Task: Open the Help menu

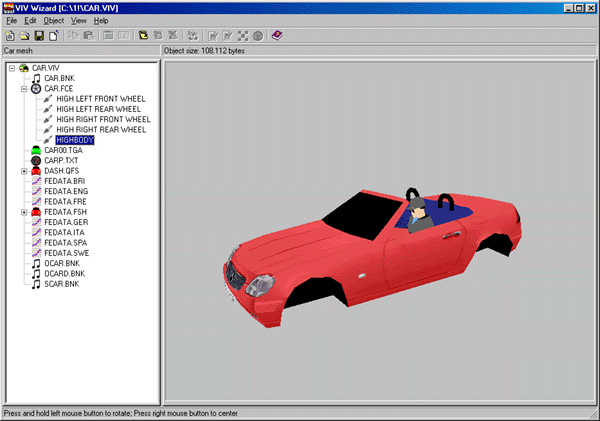Action: [x=101, y=21]
